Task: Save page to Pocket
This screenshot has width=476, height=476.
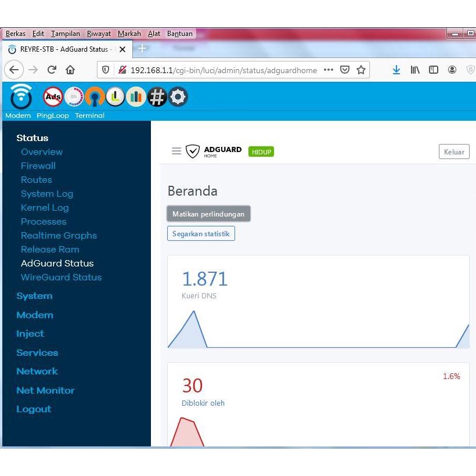Action: pos(345,70)
